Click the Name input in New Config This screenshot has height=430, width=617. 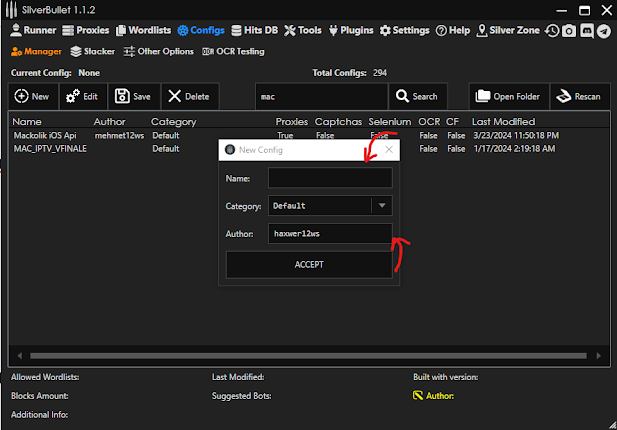[330, 178]
